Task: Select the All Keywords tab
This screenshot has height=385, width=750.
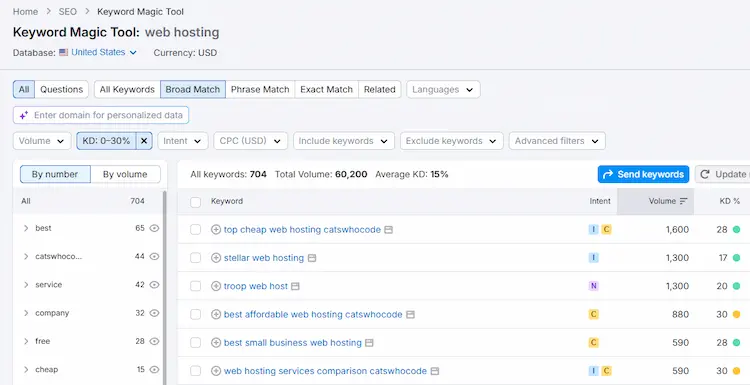Action: [127, 89]
